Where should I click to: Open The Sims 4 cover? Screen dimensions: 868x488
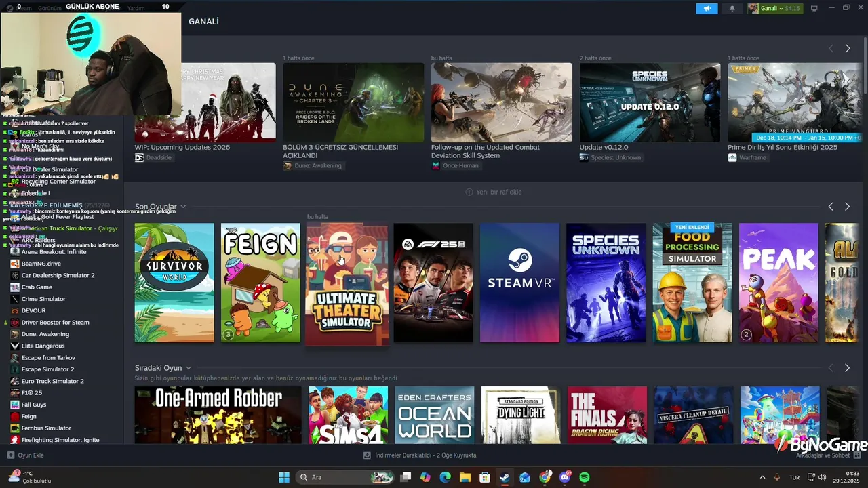[349, 415]
